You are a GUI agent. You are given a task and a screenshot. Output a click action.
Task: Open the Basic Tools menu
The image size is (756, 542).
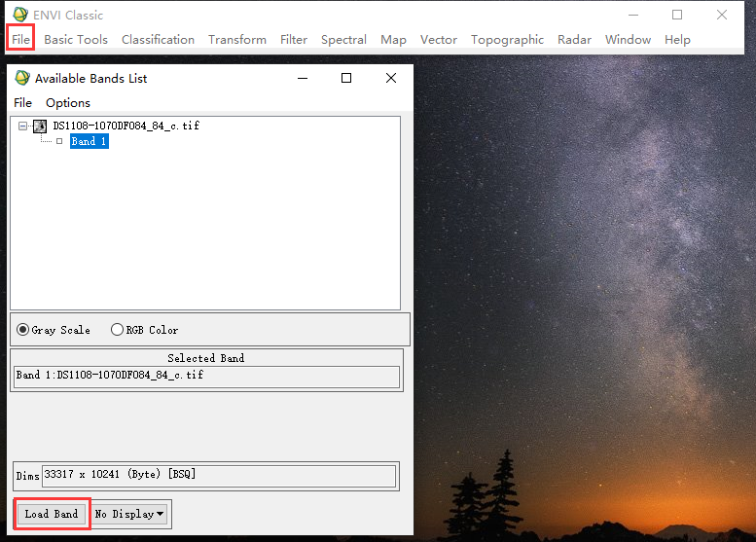point(76,40)
